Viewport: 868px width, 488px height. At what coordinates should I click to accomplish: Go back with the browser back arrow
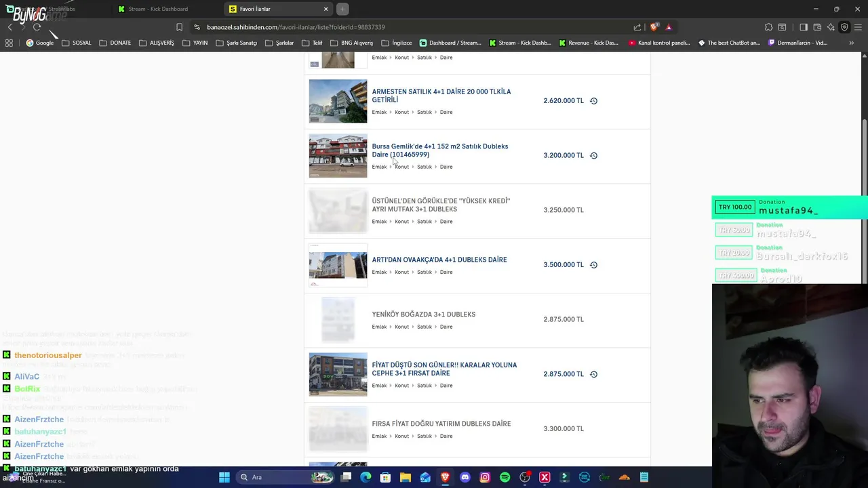pos(9,27)
